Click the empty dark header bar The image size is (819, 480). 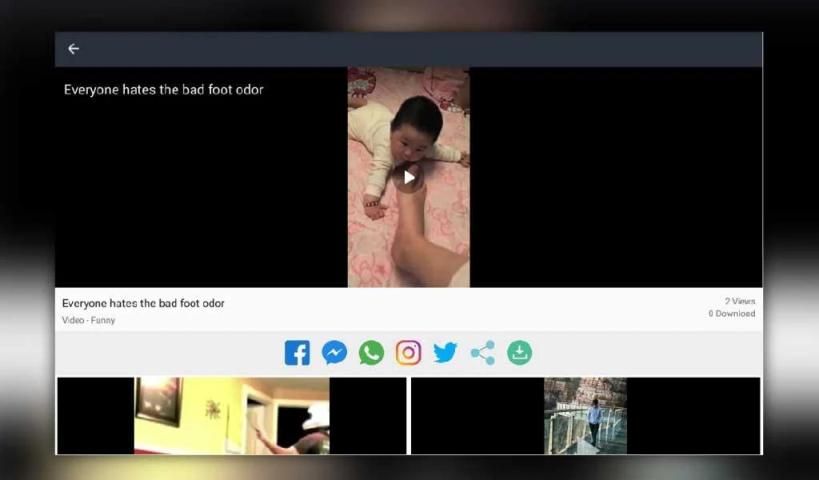tap(420, 49)
